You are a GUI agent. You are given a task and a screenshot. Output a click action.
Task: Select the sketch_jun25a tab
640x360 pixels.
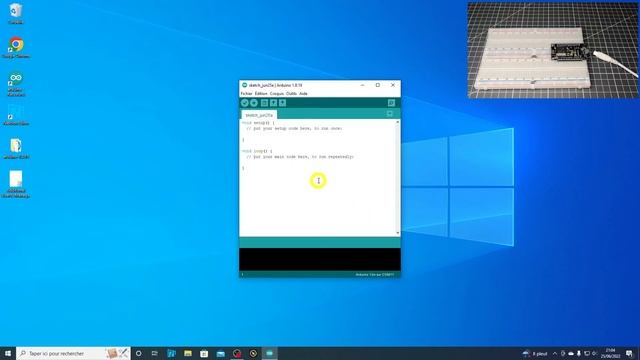click(259, 115)
